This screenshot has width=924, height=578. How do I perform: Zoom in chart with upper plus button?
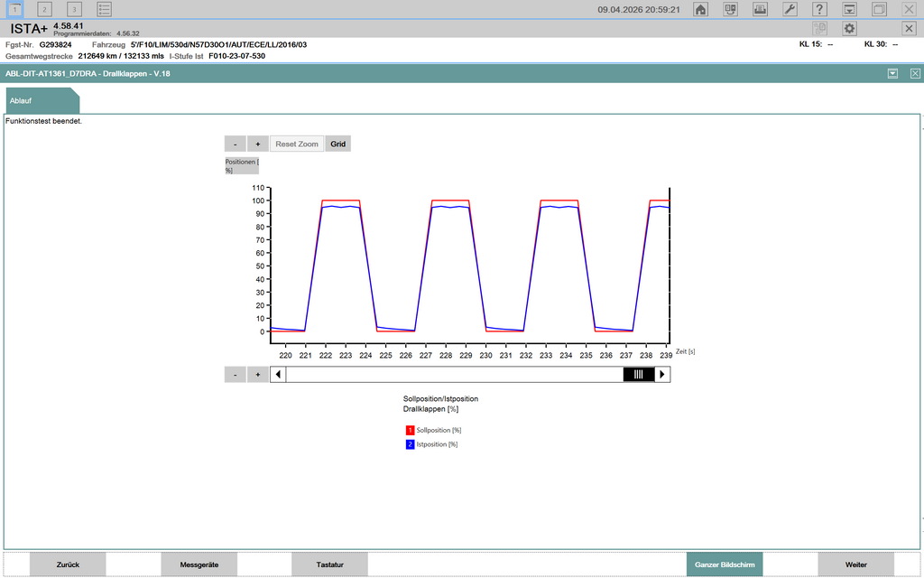pos(257,144)
